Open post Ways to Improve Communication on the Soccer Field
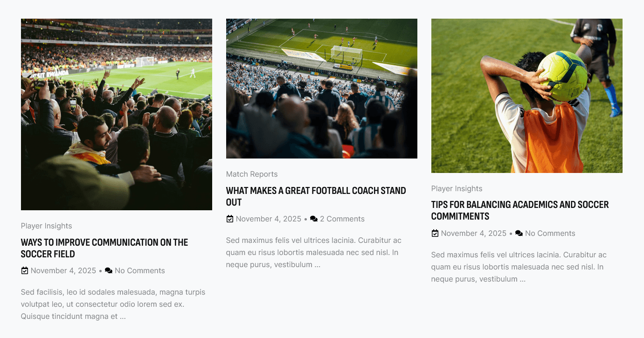 pos(104,248)
